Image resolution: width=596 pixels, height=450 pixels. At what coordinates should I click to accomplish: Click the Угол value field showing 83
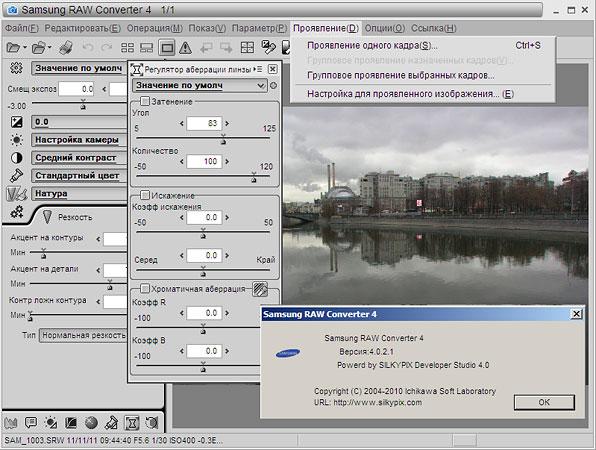(204, 123)
